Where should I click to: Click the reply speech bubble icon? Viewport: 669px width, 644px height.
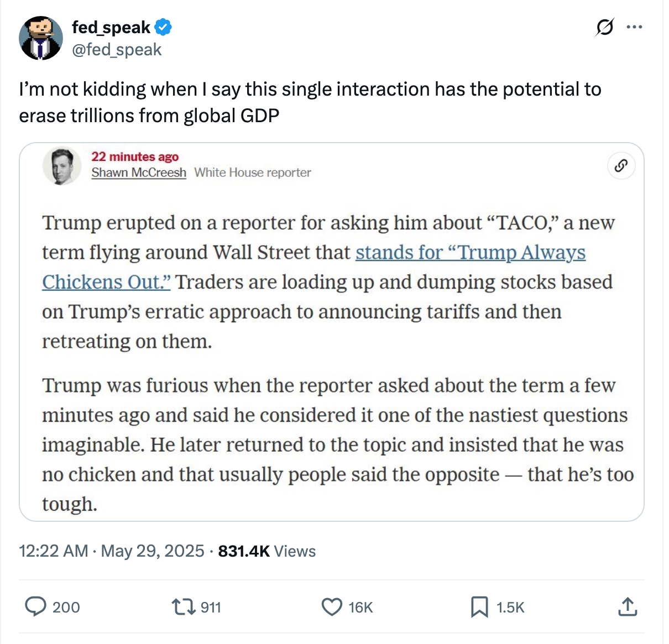point(36,606)
